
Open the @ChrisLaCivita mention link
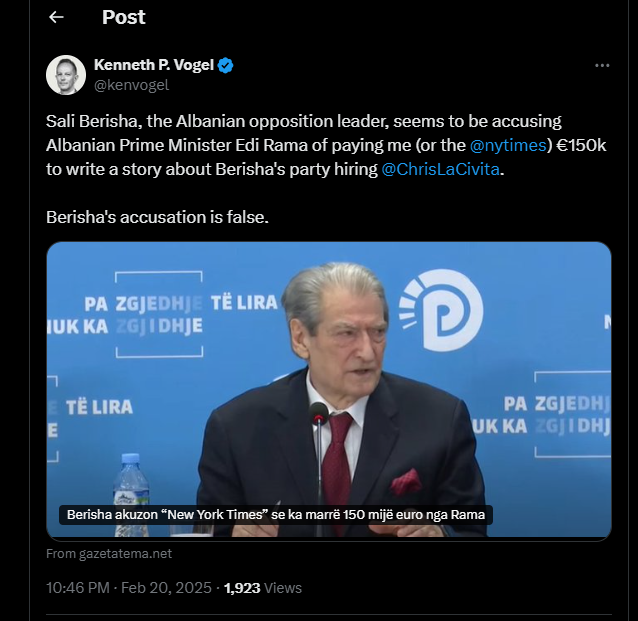[440, 169]
